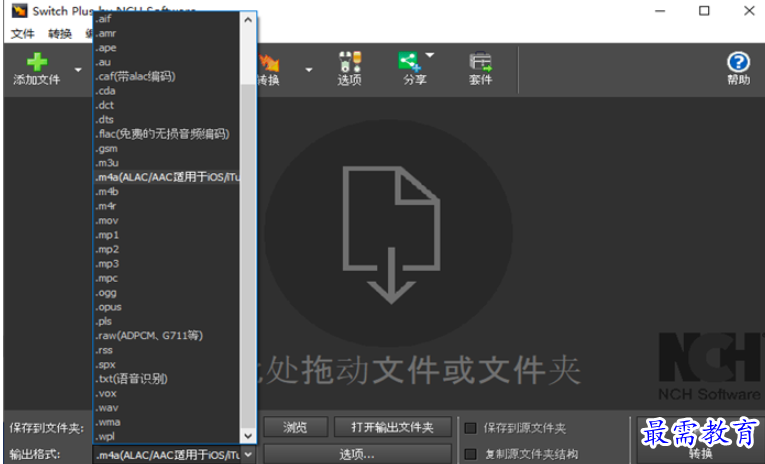Select .amr output format
This screenshot has height=464, width=765.
[x=166, y=33]
